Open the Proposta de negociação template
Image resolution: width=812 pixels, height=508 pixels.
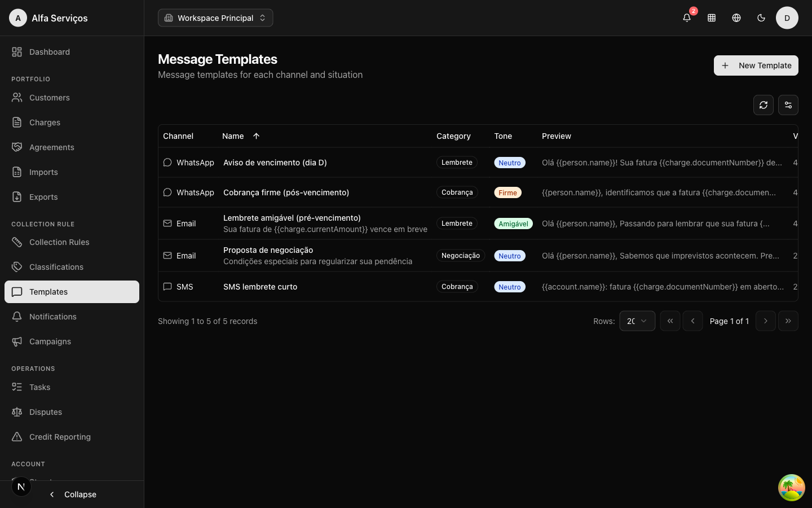coord(268,250)
